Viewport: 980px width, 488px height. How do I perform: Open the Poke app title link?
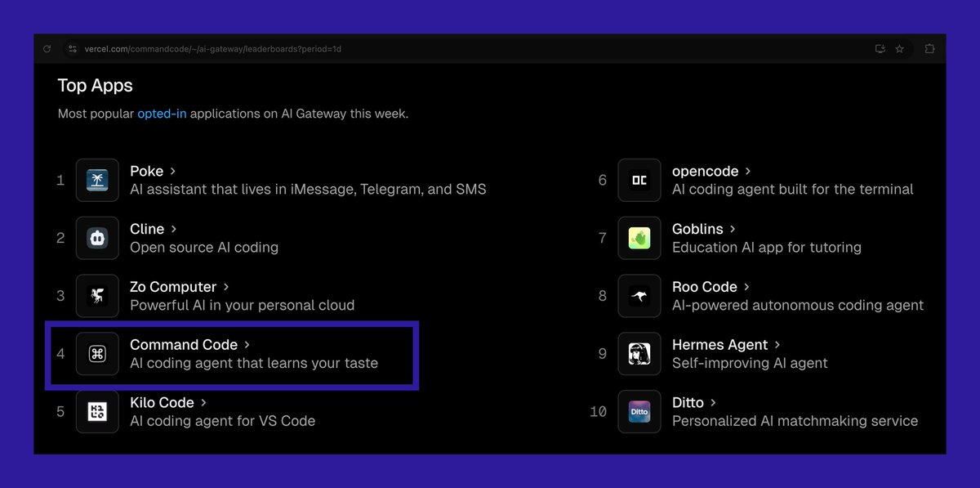[147, 172]
